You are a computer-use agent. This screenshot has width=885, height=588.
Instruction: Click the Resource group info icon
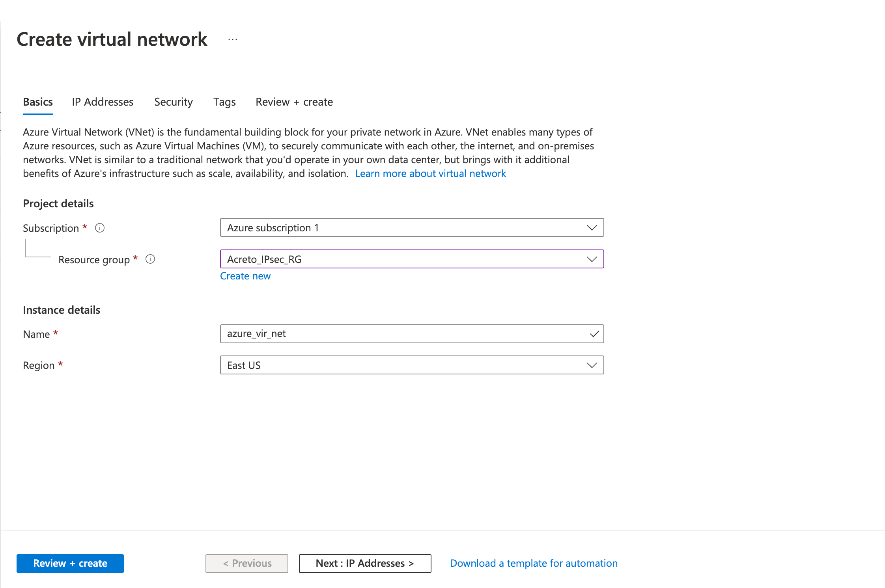click(150, 259)
